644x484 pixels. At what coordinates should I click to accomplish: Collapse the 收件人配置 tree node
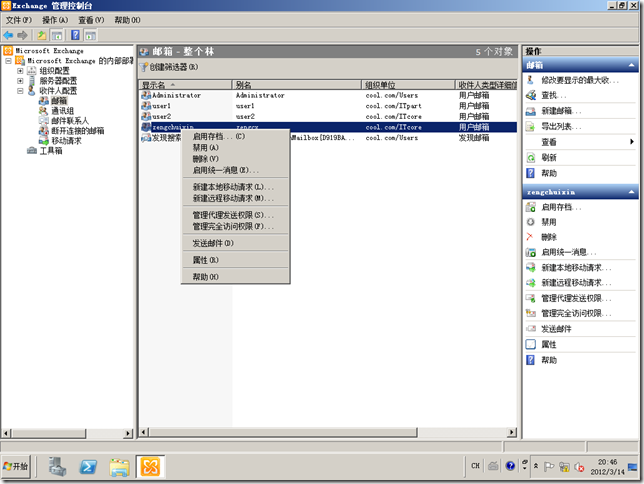(x=20, y=91)
